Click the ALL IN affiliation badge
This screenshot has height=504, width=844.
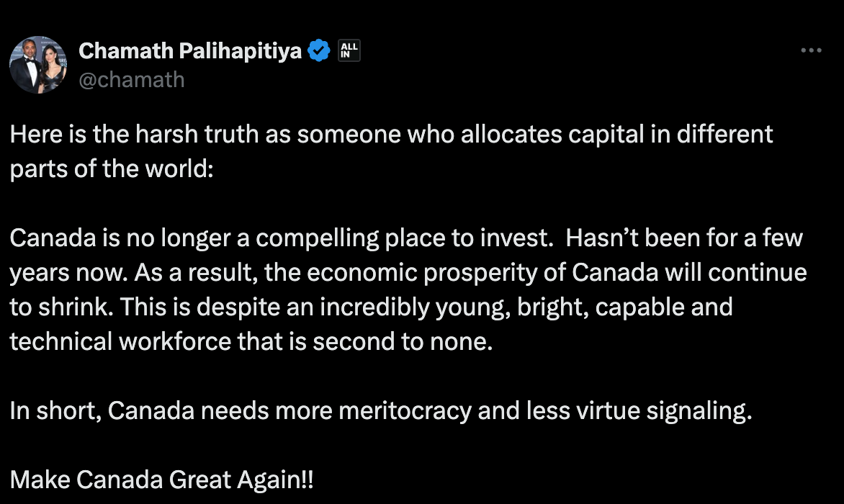click(x=349, y=51)
